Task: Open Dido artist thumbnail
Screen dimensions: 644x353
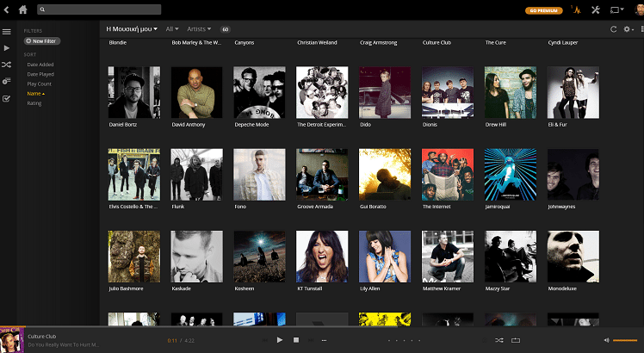Action: point(385,92)
